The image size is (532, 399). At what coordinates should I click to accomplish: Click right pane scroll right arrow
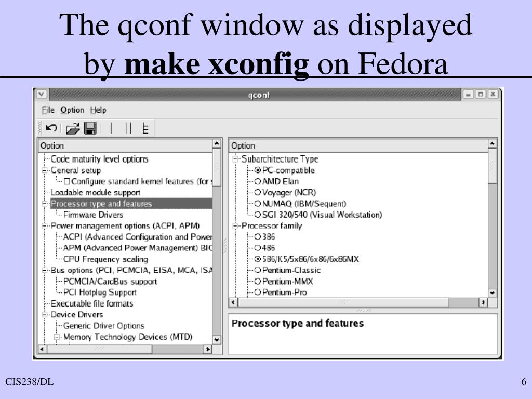[x=483, y=302]
